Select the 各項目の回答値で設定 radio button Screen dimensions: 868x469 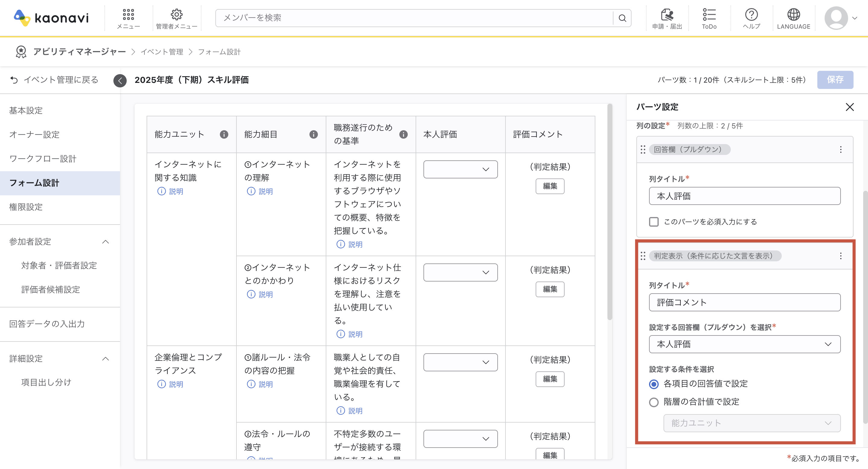(654, 384)
